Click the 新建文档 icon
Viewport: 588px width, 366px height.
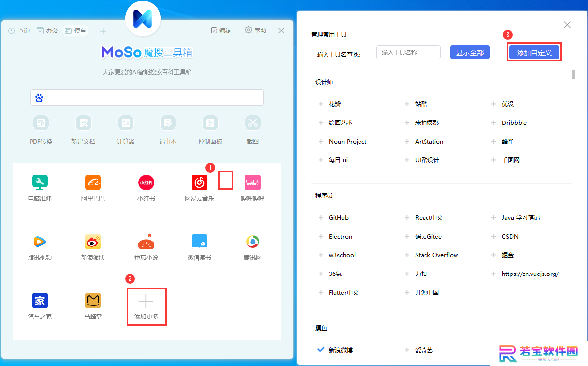coord(83,123)
